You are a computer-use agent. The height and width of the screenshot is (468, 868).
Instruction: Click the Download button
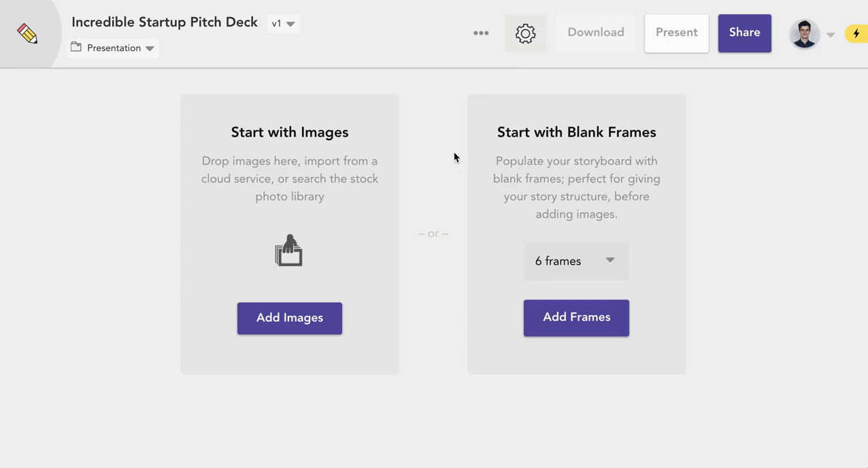pyautogui.click(x=595, y=32)
